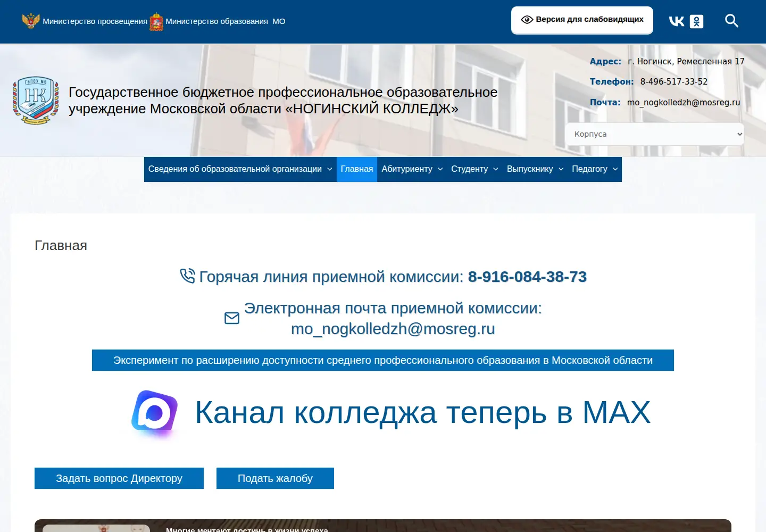Click the Moscow Region coat of arms icon
This screenshot has width=766, height=532.
pyautogui.click(x=156, y=21)
